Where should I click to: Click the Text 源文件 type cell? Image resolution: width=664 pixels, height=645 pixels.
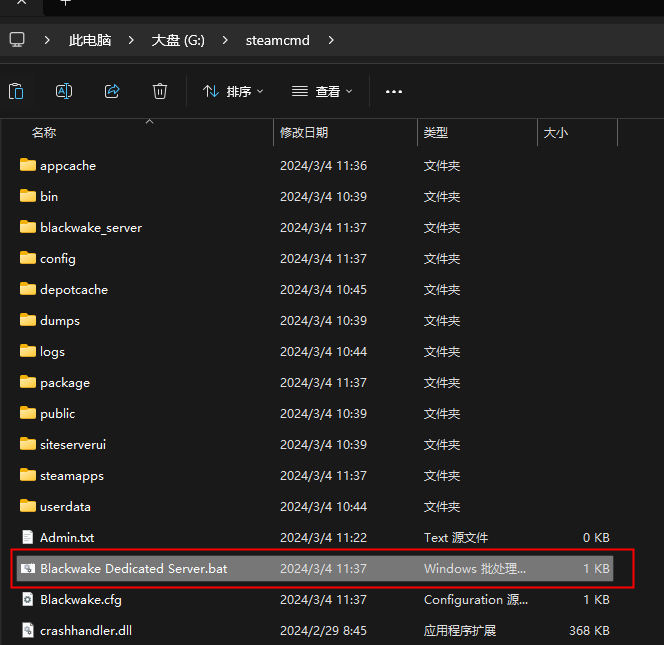(x=456, y=537)
